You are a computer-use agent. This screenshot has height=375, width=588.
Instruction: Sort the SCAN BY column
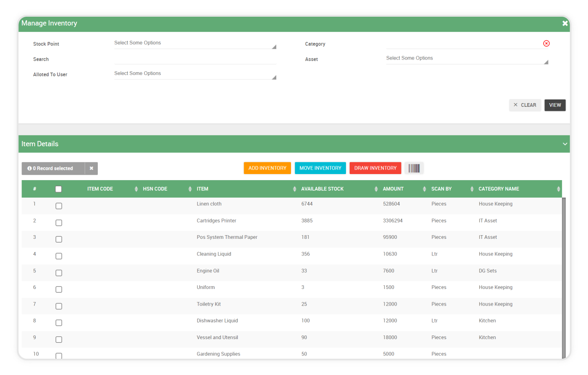[472, 189]
